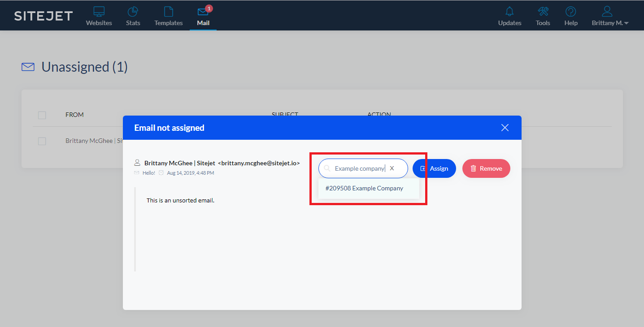Open the Templates page icon

click(168, 12)
